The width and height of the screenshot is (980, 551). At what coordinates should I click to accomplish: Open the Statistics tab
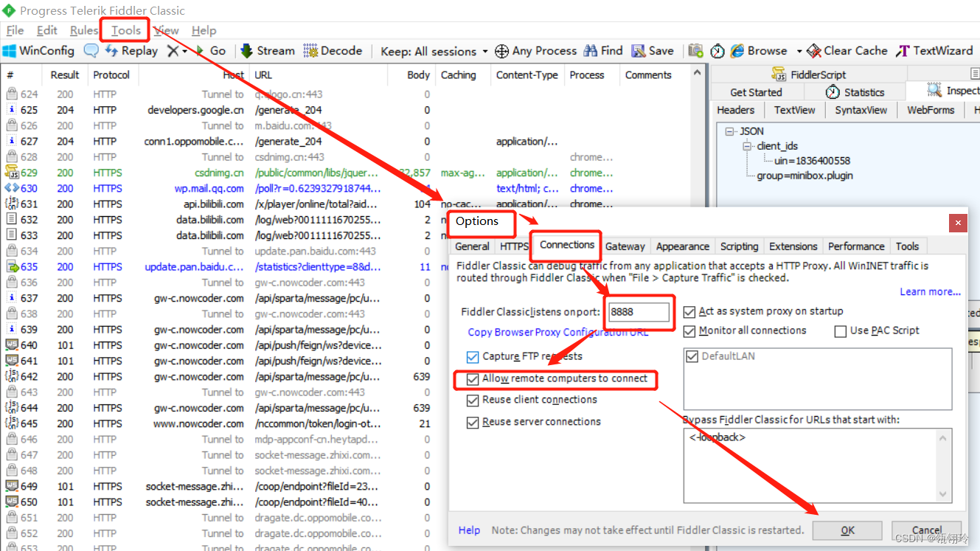pos(855,92)
